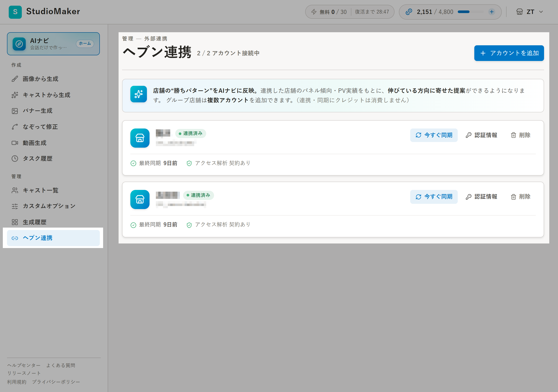Click the credits coin icon in header
Image resolution: width=558 pixels, height=392 pixels.
tap(409, 12)
